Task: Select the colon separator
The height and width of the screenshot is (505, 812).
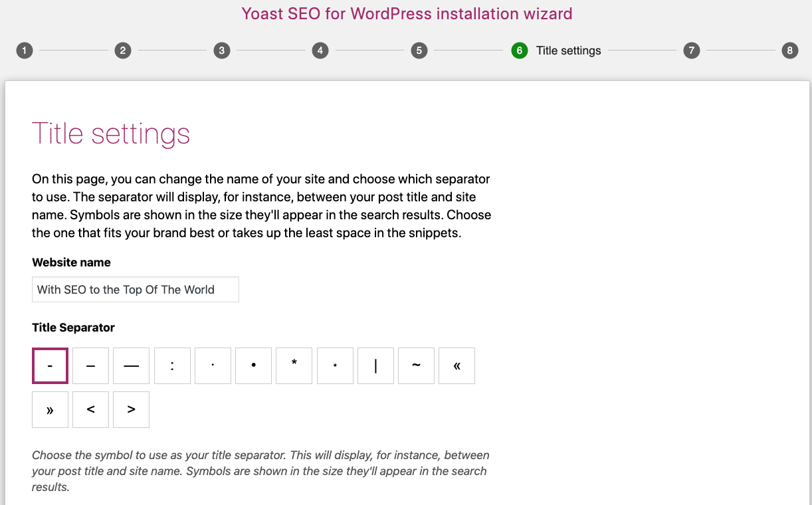Action: pos(172,366)
